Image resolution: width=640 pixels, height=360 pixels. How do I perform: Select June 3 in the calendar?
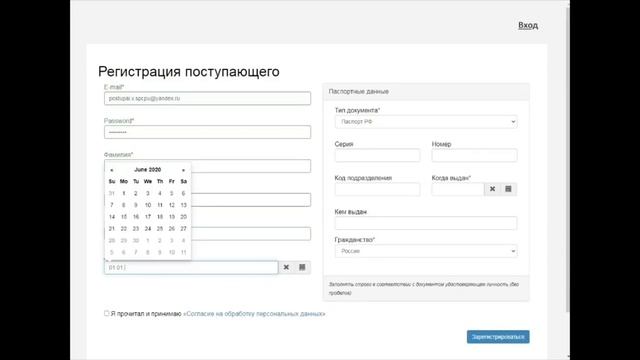coord(148,193)
